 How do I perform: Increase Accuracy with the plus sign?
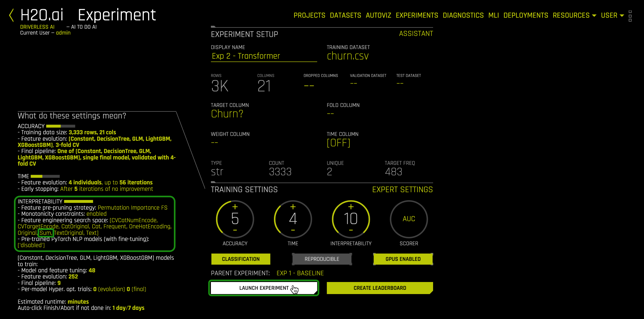point(235,207)
